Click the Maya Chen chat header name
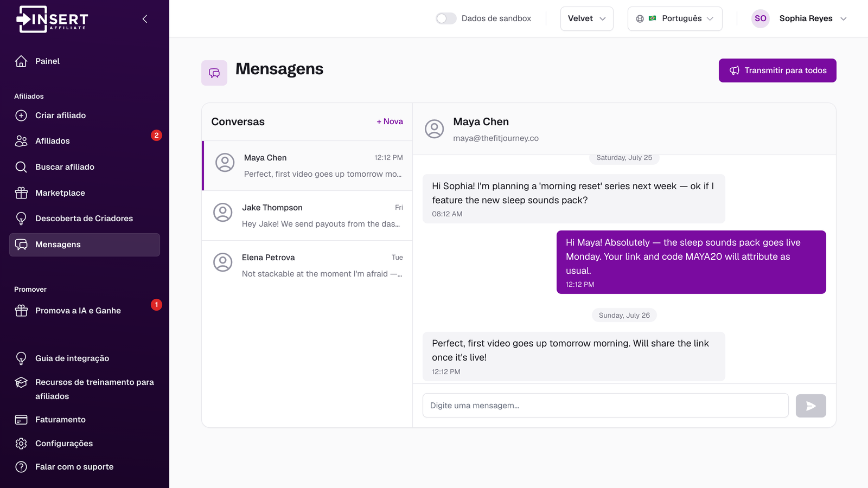 point(481,122)
